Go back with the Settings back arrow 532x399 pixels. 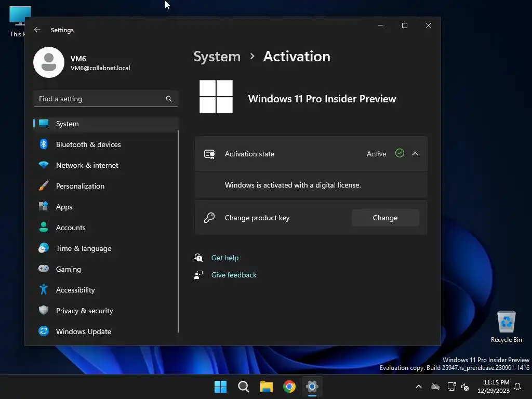coord(37,30)
